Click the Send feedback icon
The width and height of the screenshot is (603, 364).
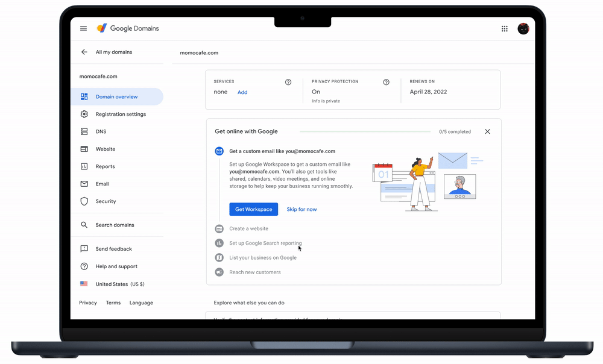pyautogui.click(x=84, y=249)
